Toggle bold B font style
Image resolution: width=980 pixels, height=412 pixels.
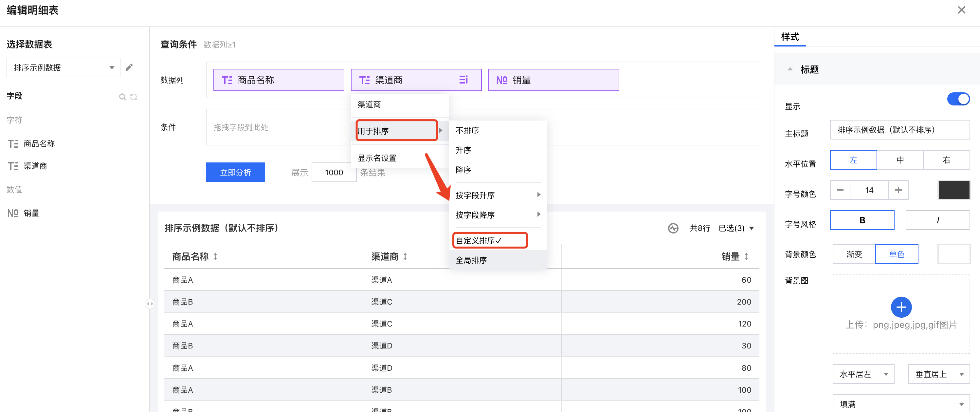862,220
